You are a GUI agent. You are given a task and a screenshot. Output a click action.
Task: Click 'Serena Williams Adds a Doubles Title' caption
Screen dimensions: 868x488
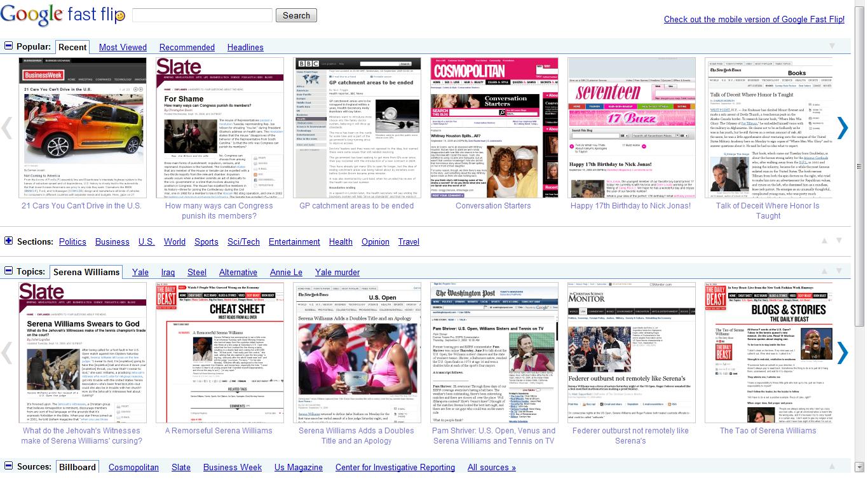coord(356,436)
